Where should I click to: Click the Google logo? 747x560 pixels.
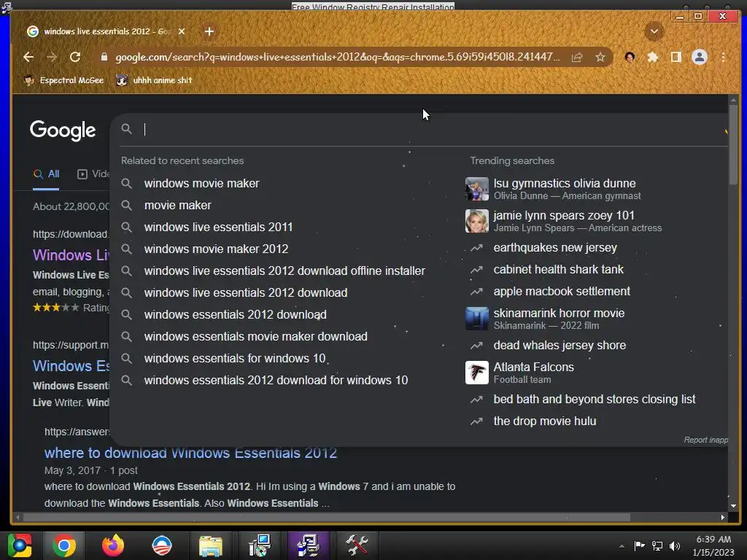coord(63,131)
